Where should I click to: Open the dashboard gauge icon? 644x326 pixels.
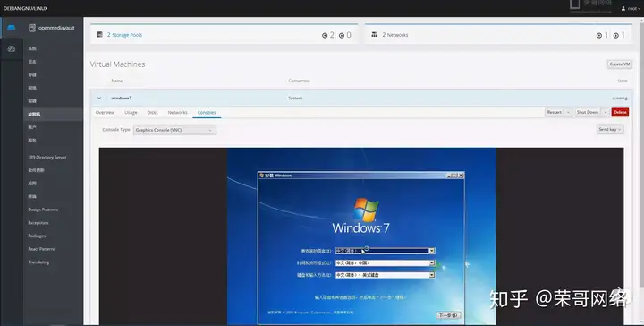11,49
